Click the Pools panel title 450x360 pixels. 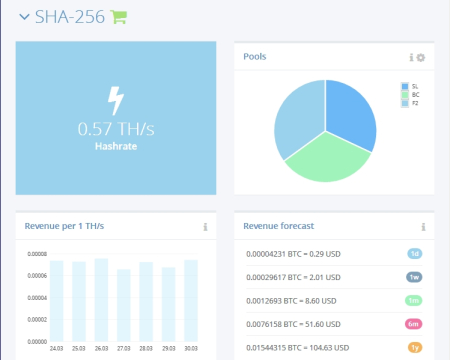coord(255,56)
